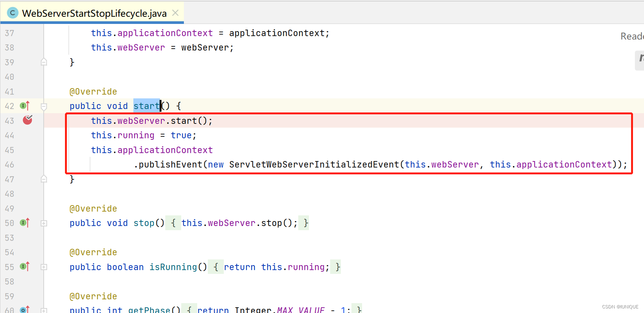Click the 'stop' method name on line 50
The width and height of the screenshot is (644, 313).
pos(144,223)
